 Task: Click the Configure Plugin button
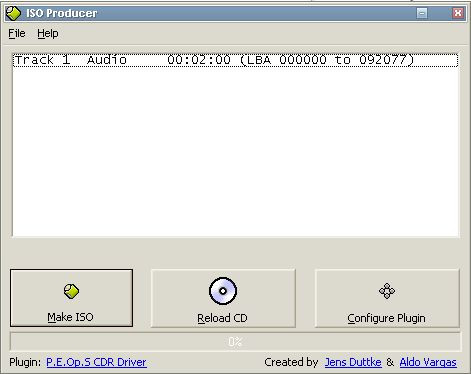[x=387, y=298]
